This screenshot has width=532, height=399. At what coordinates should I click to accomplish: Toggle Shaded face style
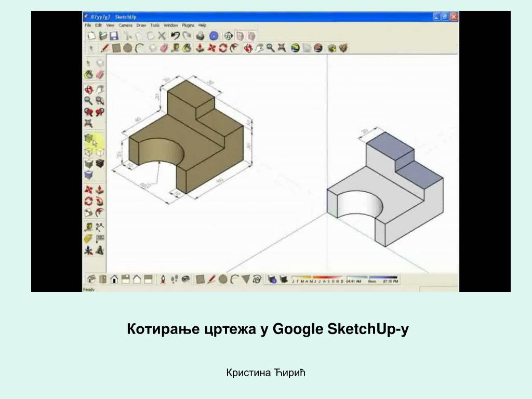88,164
